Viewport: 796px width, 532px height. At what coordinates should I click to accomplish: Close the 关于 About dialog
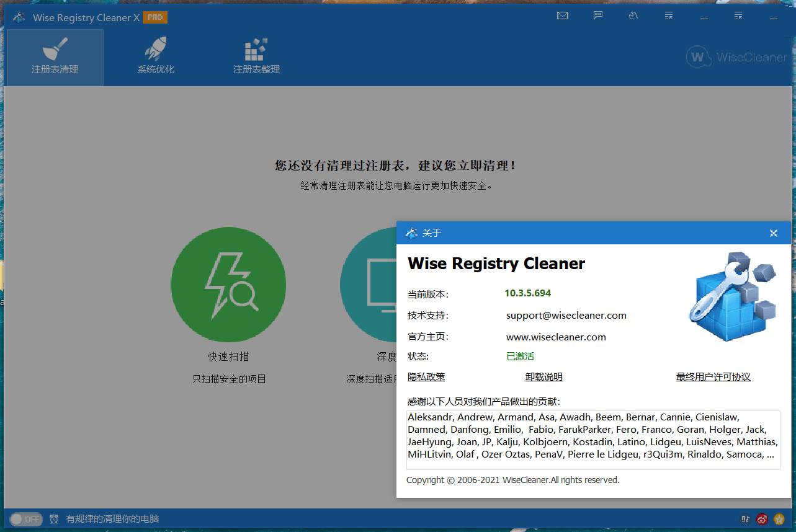773,233
